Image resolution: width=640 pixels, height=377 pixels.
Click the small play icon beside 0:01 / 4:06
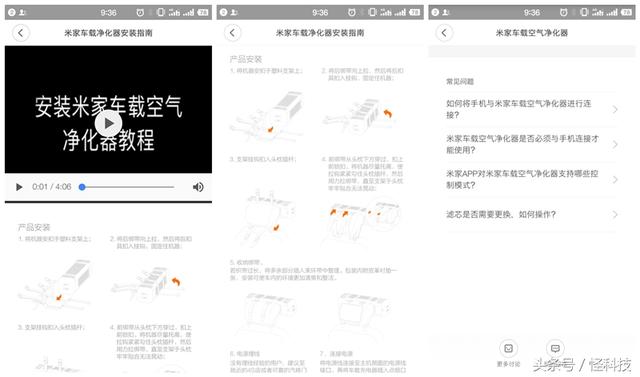[19, 187]
